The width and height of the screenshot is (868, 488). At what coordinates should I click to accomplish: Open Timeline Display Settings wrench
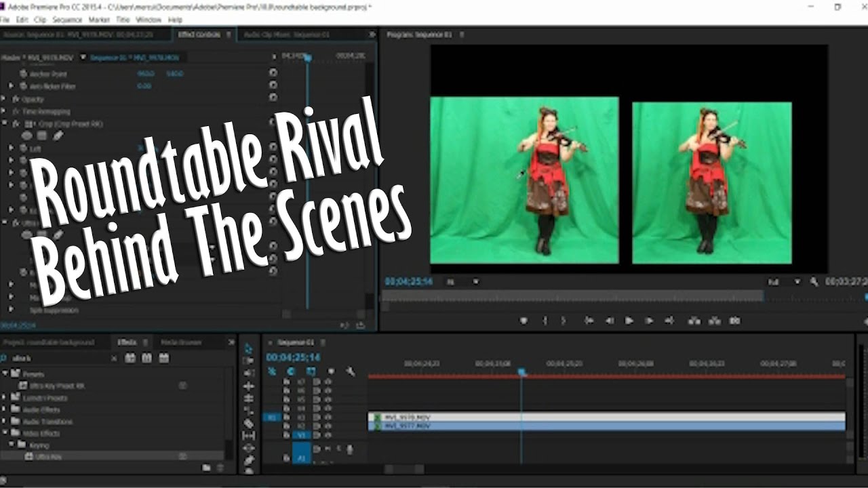click(x=351, y=371)
